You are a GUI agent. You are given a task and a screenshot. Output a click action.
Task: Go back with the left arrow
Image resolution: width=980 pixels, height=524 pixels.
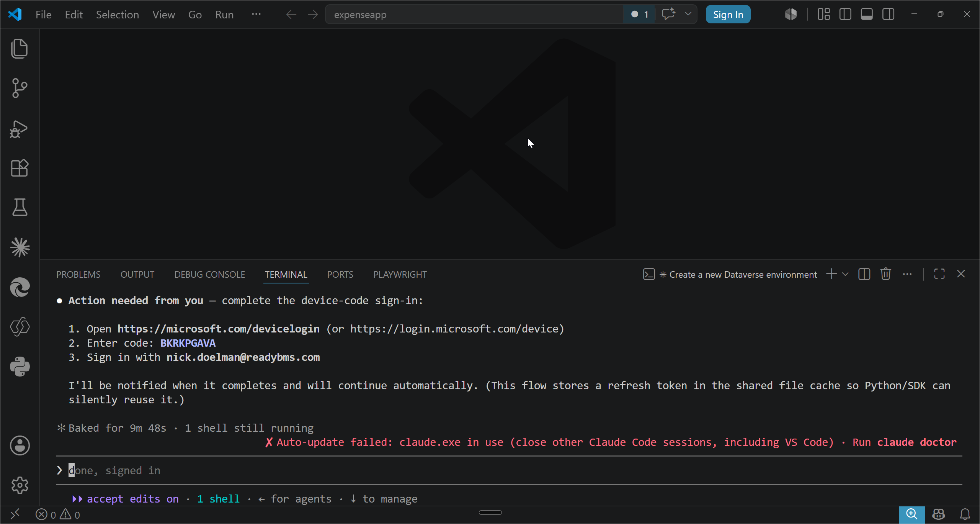(291, 15)
